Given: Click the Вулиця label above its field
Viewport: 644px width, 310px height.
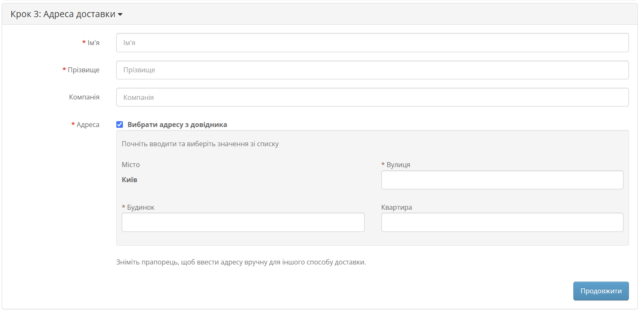Looking at the screenshot, I should (x=396, y=165).
